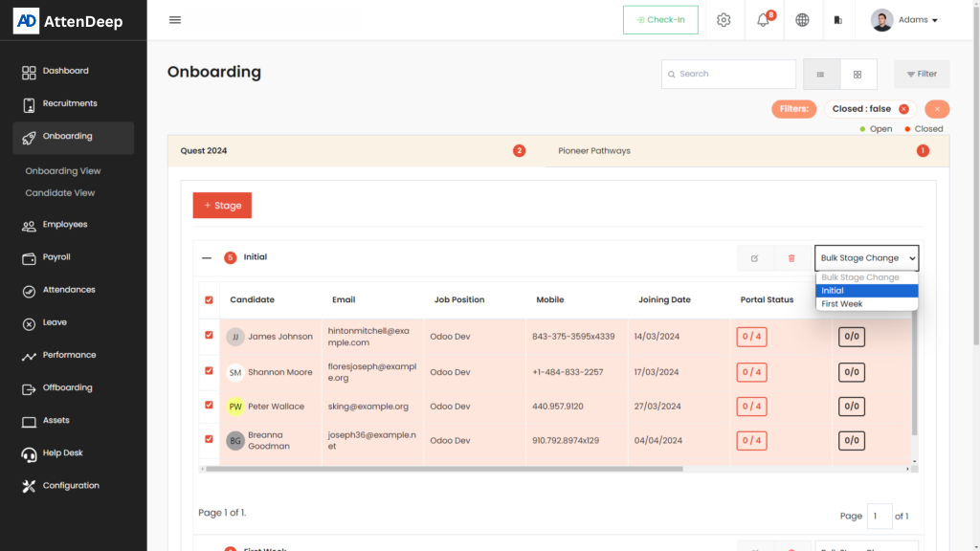Toggle the hamburger sidebar menu icon
980x551 pixels.
click(175, 20)
